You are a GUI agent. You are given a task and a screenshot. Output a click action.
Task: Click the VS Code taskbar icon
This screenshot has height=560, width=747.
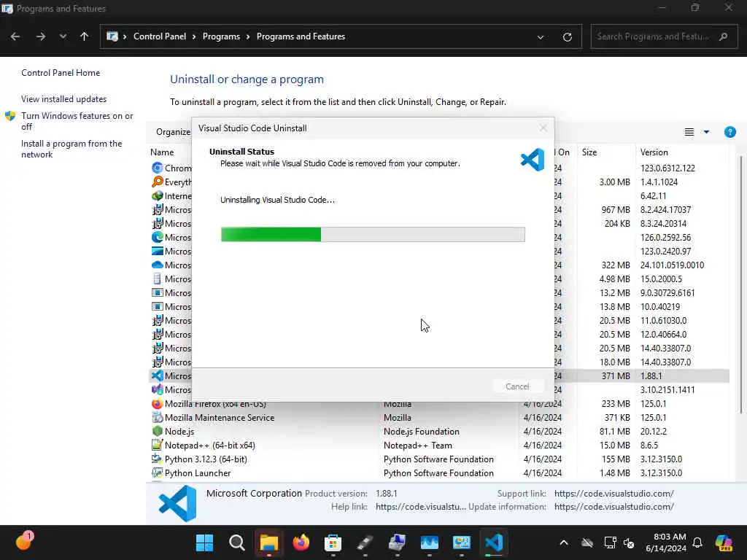[x=494, y=542]
